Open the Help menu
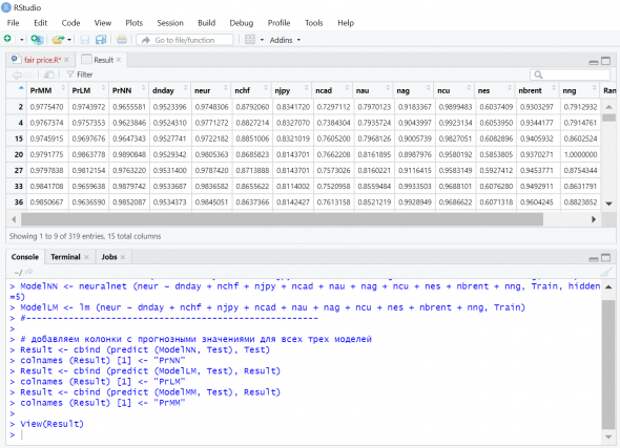 click(x=346, y=23)
